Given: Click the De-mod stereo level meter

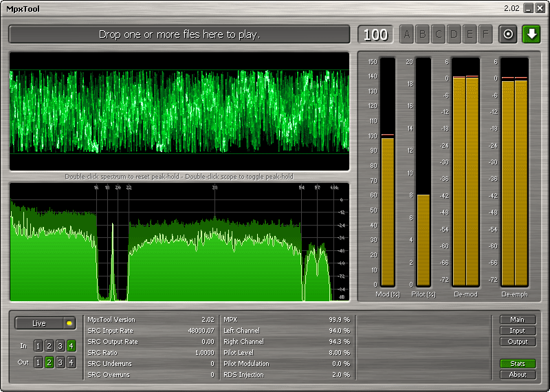Looking at the screenshot, I should [466, 173].
